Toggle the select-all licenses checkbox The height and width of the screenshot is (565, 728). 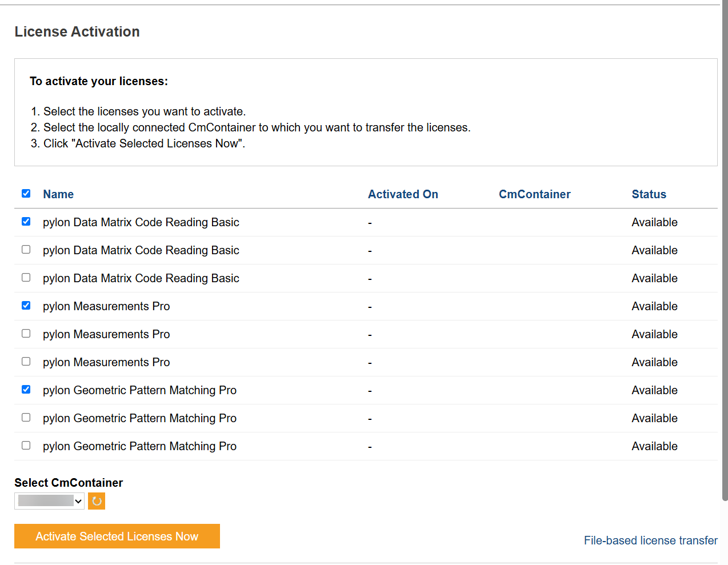click(26, 193)
